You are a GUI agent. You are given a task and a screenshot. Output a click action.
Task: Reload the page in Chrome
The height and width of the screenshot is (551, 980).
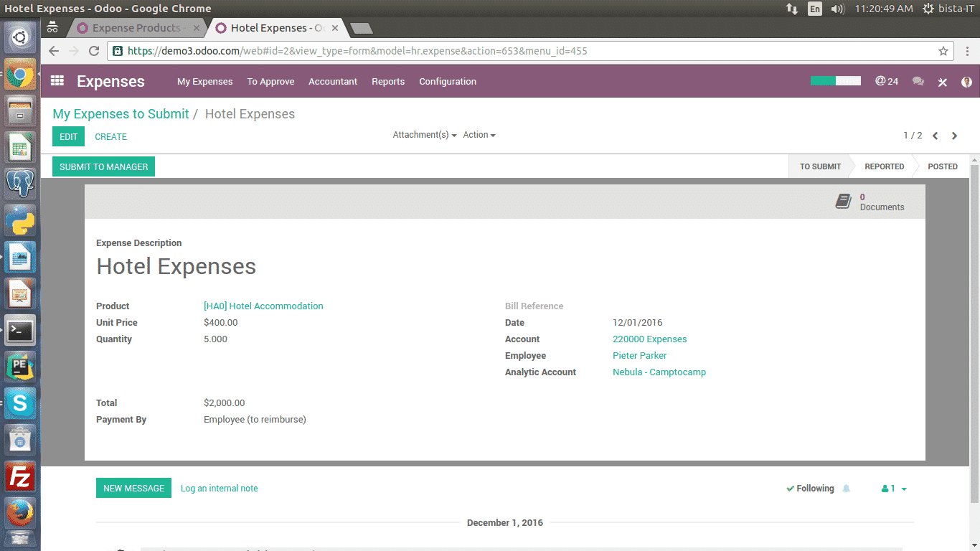coord(93,51)
